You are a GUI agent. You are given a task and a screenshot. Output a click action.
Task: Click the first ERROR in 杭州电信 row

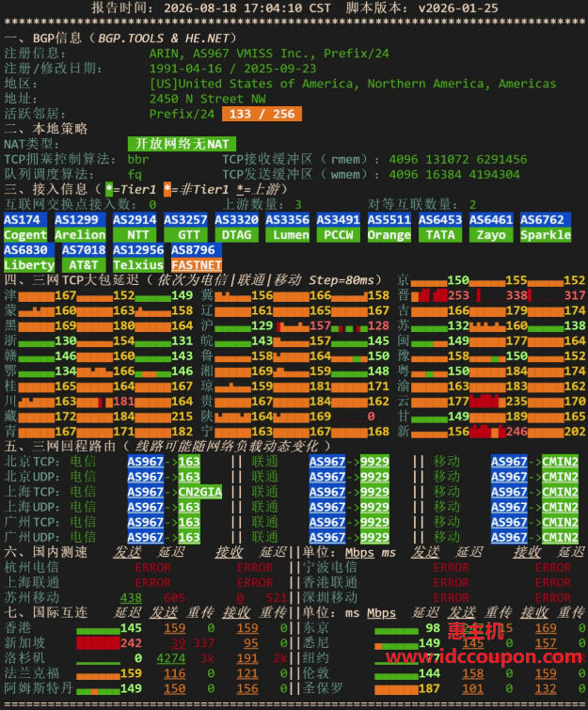pos(152,567)
